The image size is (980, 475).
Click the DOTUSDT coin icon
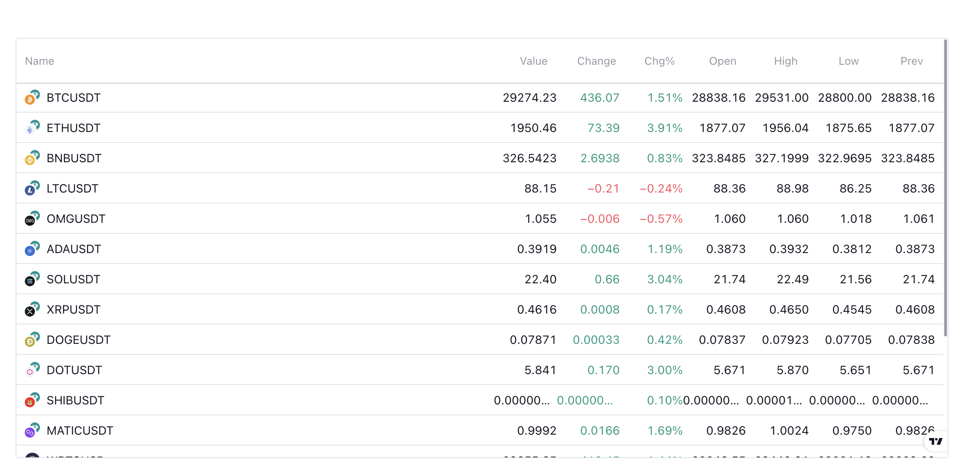tap(32, 369)
